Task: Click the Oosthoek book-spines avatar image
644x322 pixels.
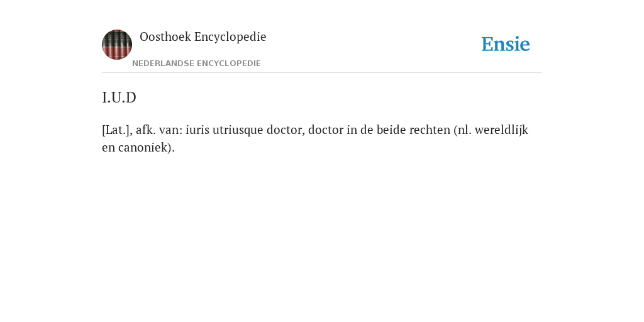Action: click(x=117, y=45)
